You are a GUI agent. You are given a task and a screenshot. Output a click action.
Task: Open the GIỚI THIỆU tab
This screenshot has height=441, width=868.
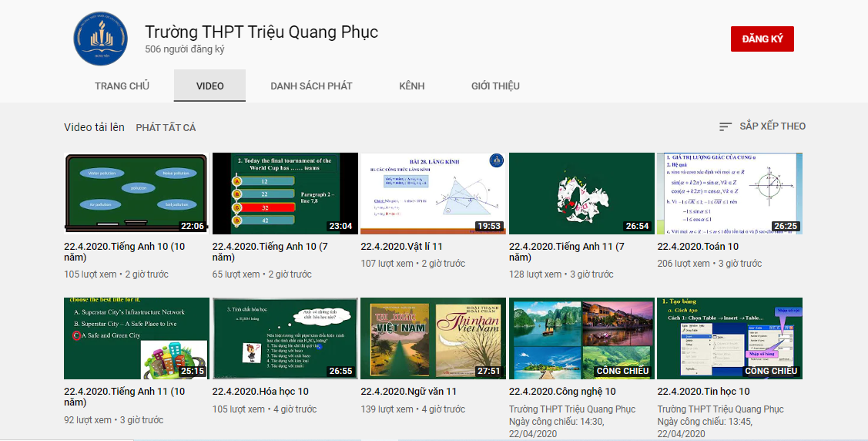tap(495, 86)
